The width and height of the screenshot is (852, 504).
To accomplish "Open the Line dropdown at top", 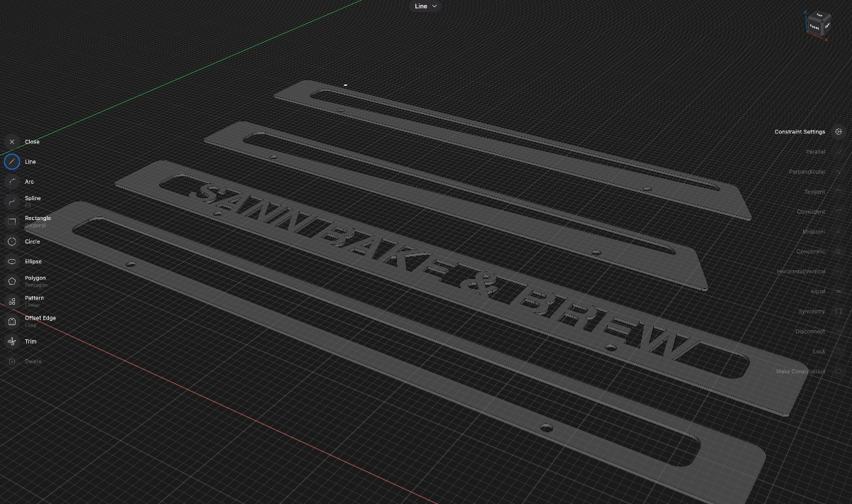I will click(427, 6).
